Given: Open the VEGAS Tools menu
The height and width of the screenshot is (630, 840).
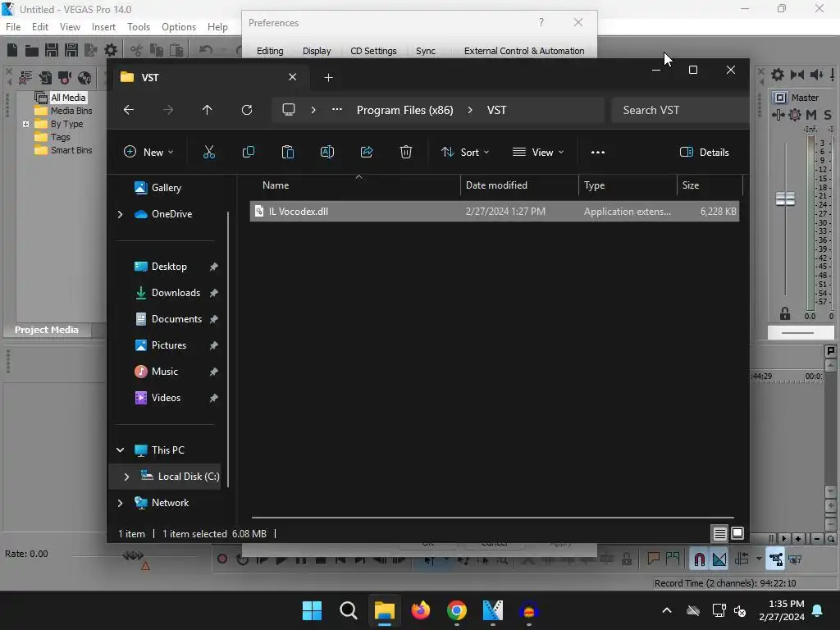Looking at the screenshot, I should click(x=139, y=27).
